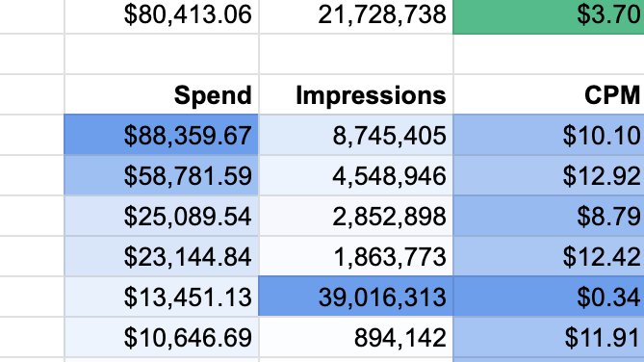Screen dimensions: 644x362
Task: Select the spend cell $10,646.69
Action: pos(162,337)
